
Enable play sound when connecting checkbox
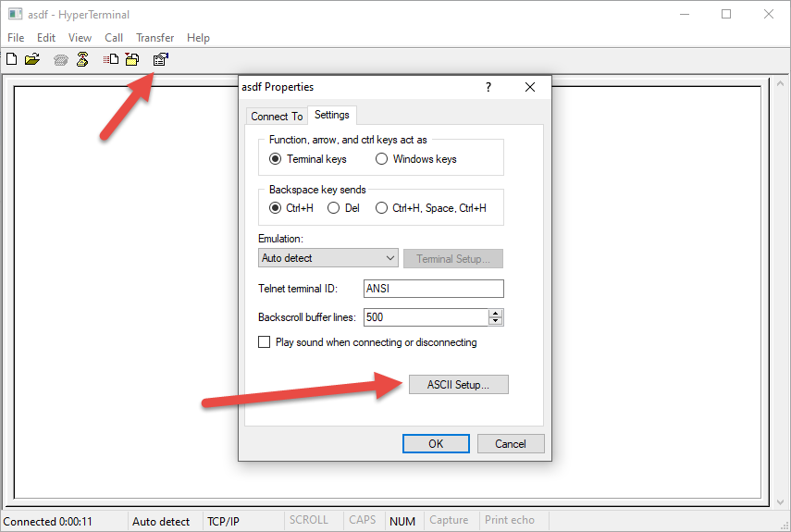(264, 342)
